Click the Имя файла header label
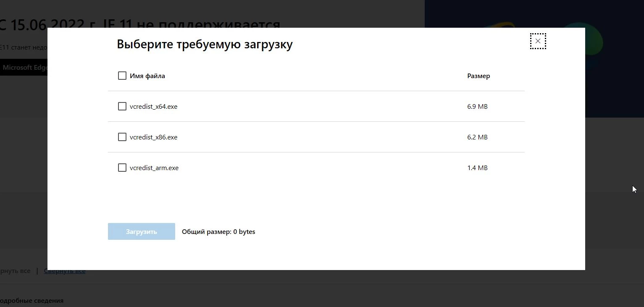 tap(147, 76)
